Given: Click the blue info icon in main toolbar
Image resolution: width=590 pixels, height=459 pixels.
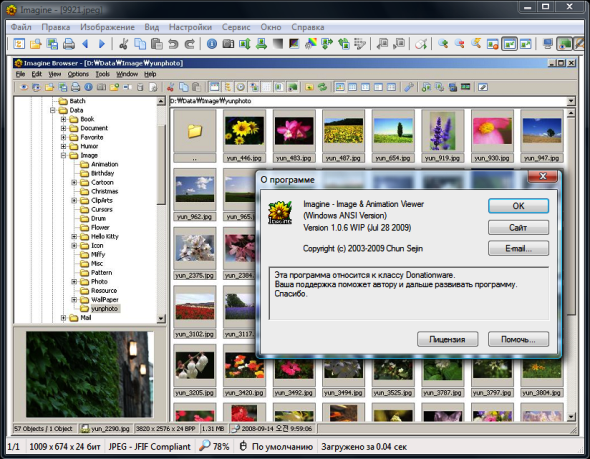Looking at the screenshot, I should 212,44.
